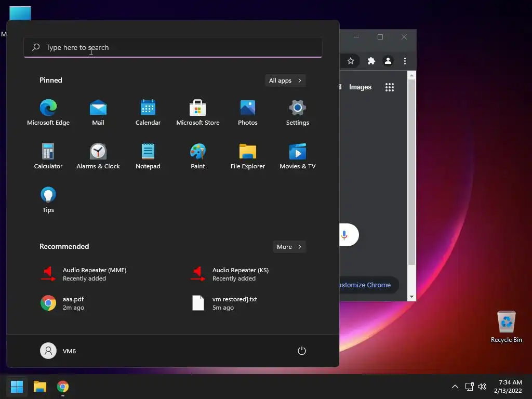
Task: Open Chrome's three-dot menu
Action: coord(405,61)
